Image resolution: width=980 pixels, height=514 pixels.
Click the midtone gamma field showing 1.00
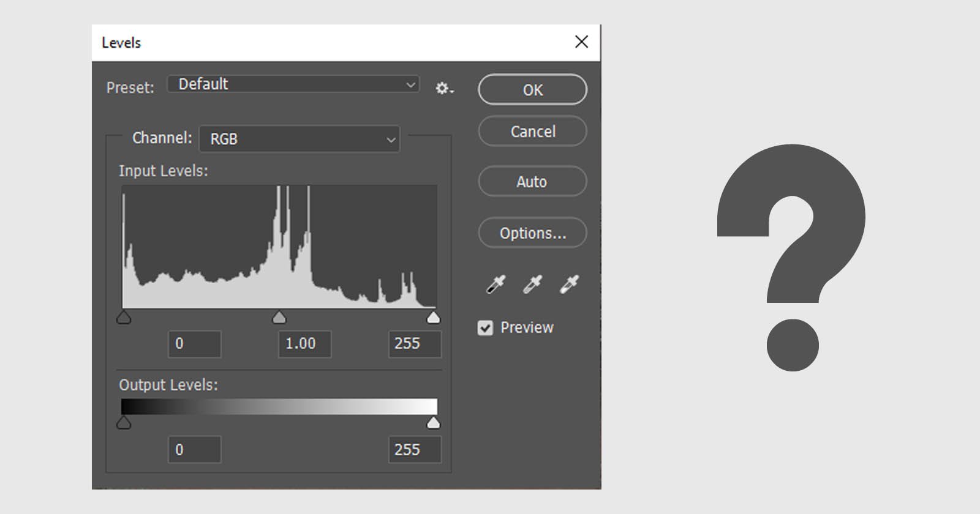point(305,344)
